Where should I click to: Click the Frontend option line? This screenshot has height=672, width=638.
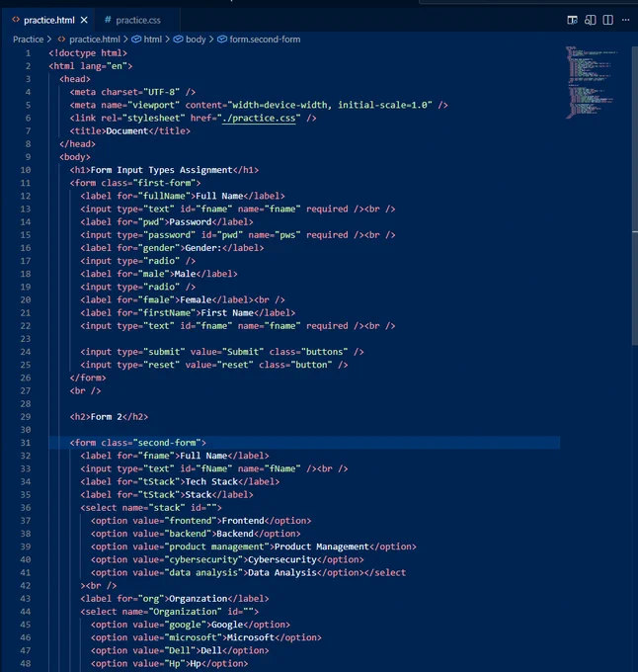coord(200,521)
